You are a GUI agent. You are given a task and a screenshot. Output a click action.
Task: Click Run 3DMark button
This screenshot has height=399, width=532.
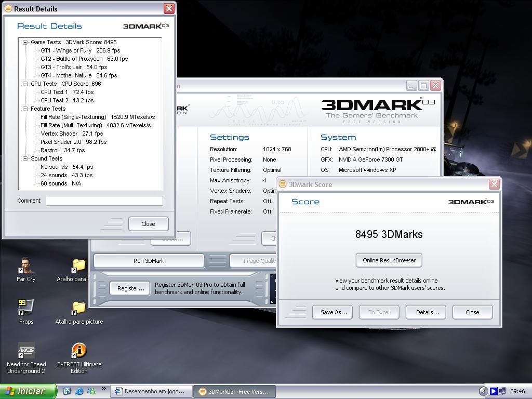click(x=149, y=261)
